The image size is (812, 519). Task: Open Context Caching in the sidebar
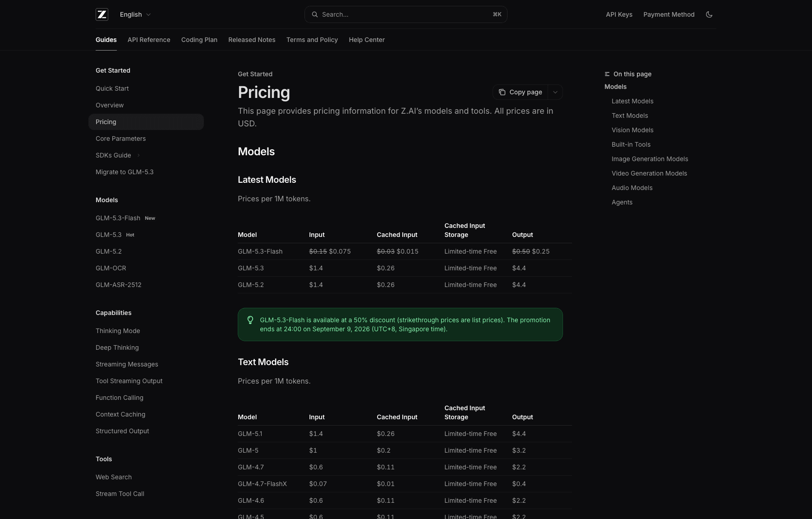[x=146, y=414]
